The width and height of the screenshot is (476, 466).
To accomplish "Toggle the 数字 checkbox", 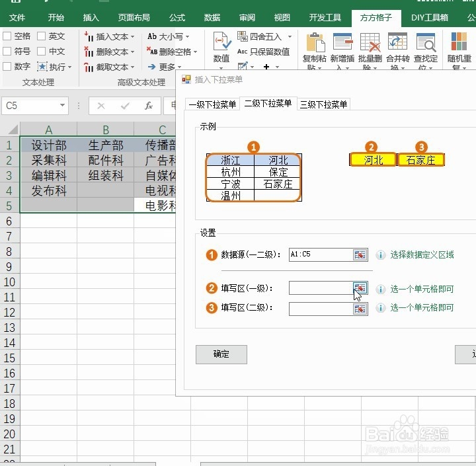I will tap(7, 66).
